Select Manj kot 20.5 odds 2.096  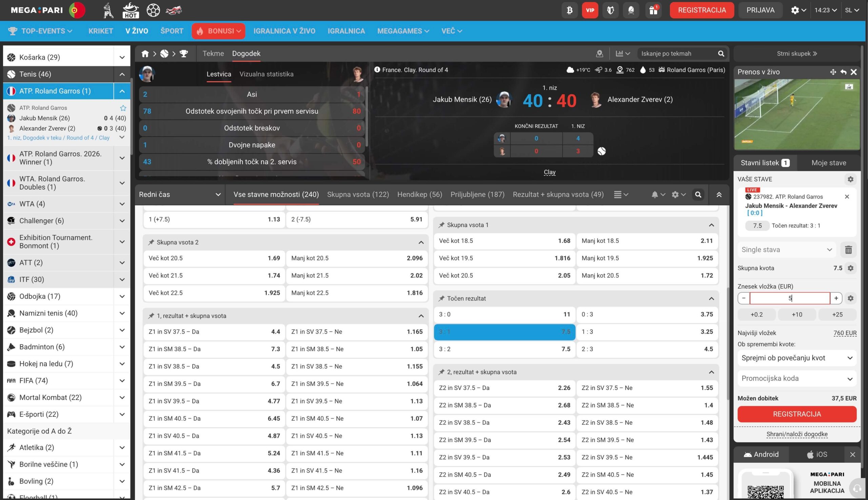click(x=357, y=258)
